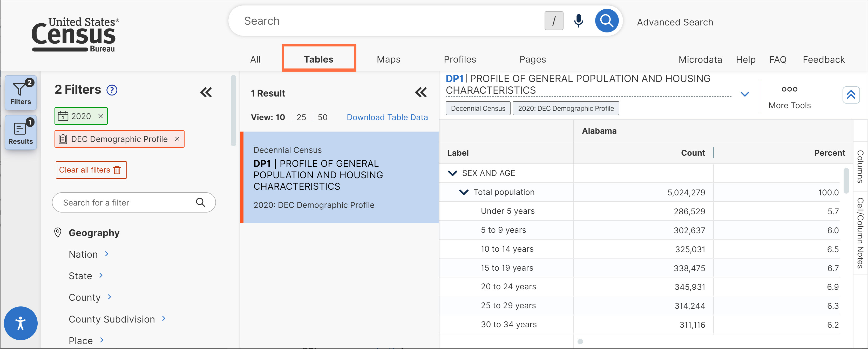Collapse the results panel with double chevron
Image resolution: width=868 pixels, height=349 pixels.
coord(421,92)
